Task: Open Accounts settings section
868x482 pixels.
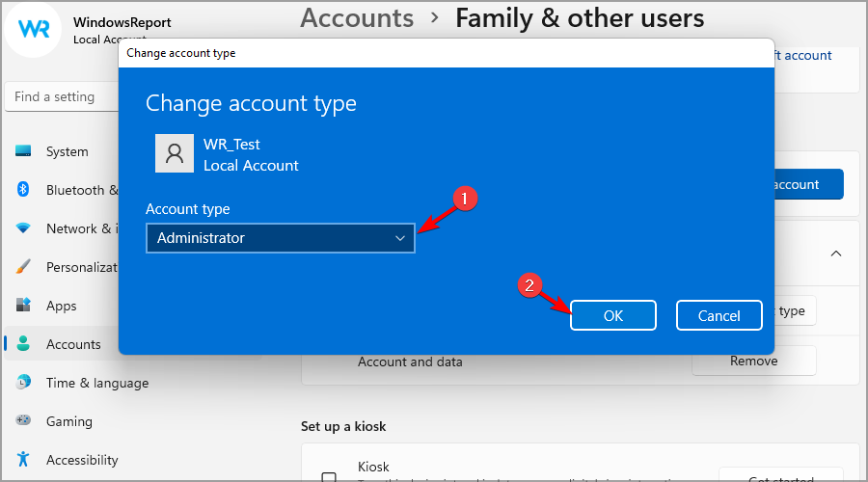Action: coord(72,344)
